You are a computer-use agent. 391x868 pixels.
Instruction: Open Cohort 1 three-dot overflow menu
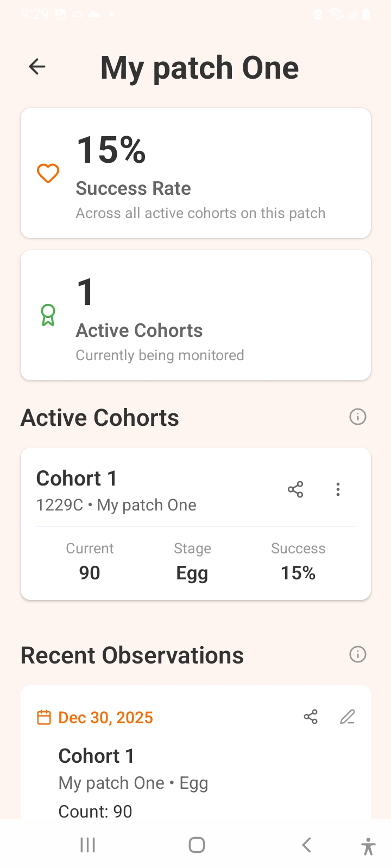[338, 490]
